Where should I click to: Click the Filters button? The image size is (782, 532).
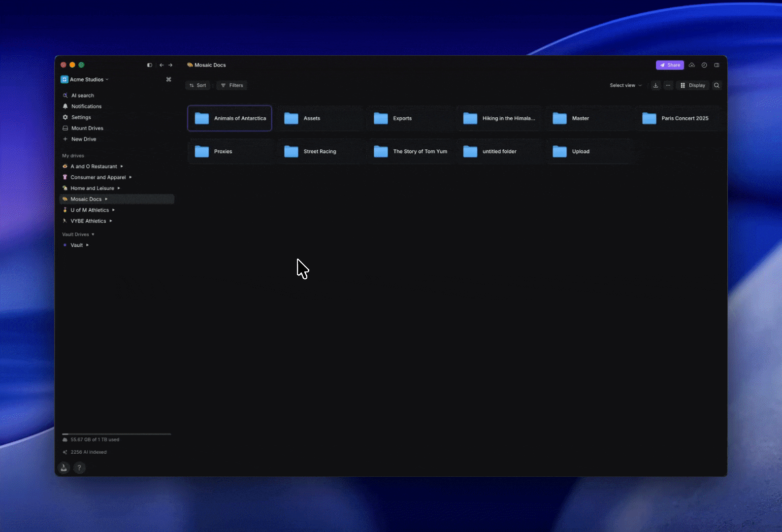[x=232, y=85]
